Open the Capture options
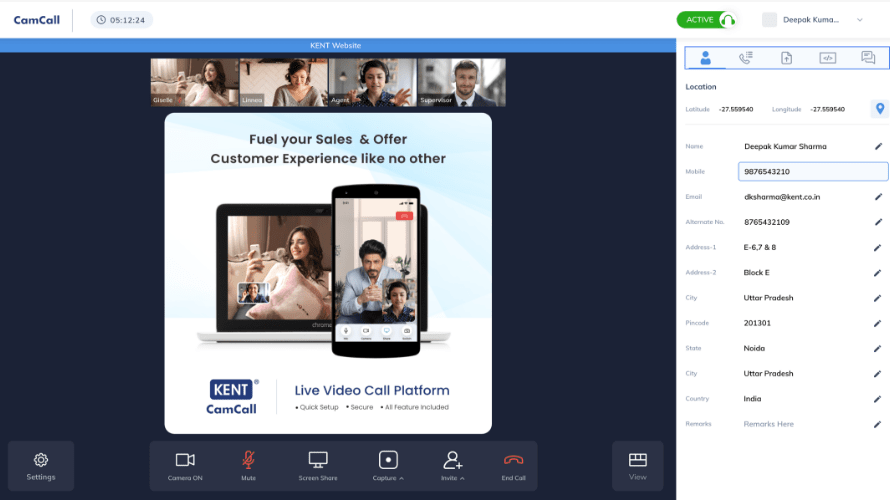Viewport: 890px width, 500px height. coord(388,466)
